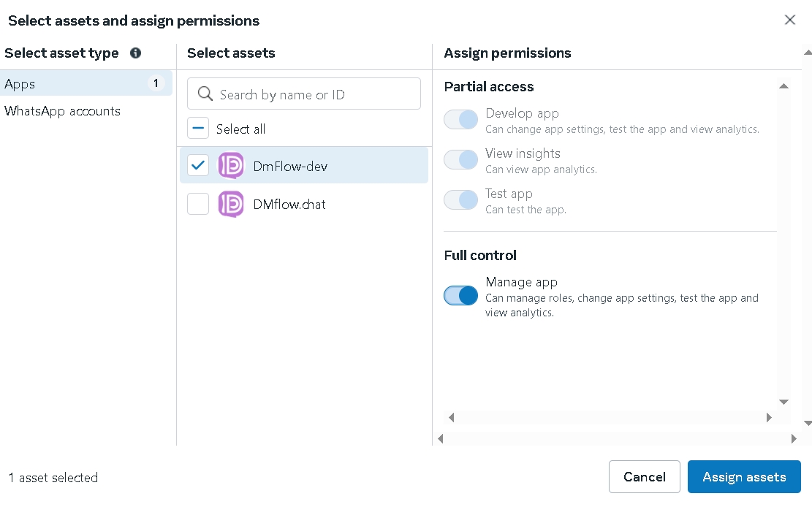The image size is (812, 507).
Task: Select the WhatsApp accounts asset type
Action: 63,111
